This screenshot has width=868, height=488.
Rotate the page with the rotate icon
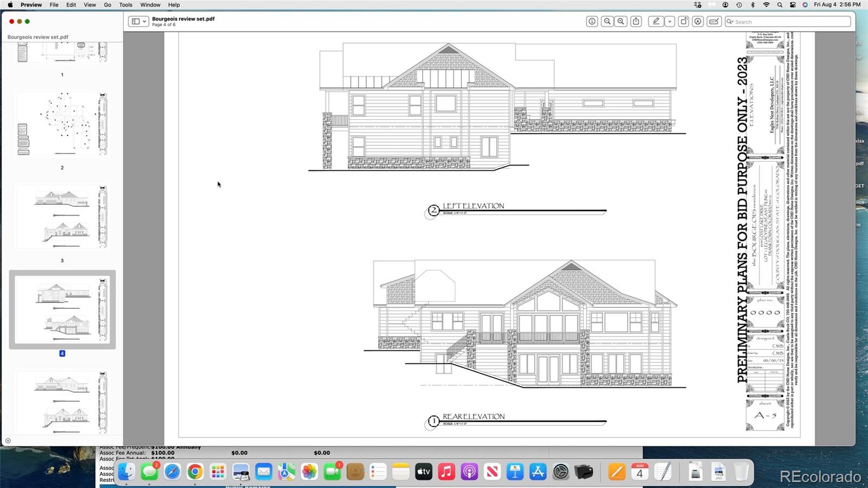pyautogui.click(x=684, y=22)
